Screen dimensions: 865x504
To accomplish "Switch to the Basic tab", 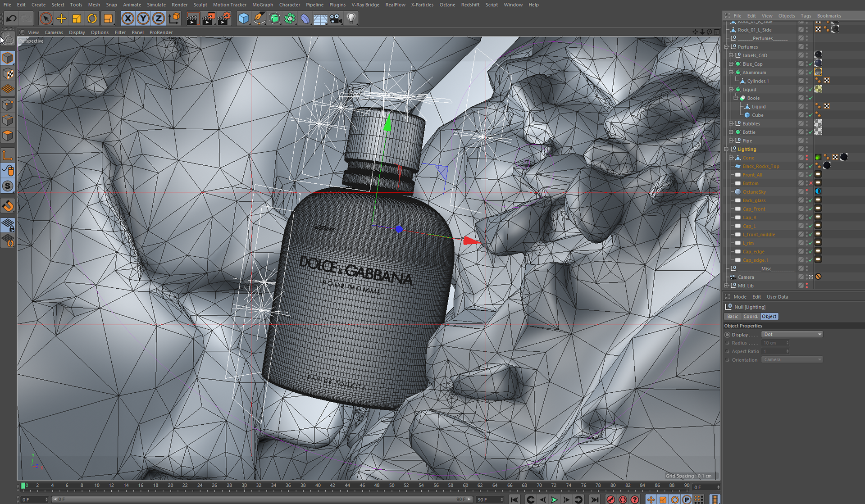I will coord(733,317).
